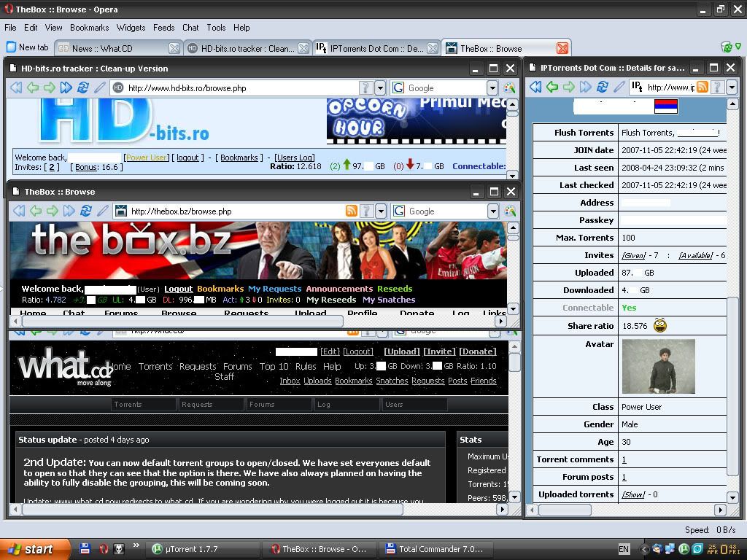Click the question-mark icon in HD-bits.ro address bar
This screenshot has width=747, height=560.
tap(365, 87)
